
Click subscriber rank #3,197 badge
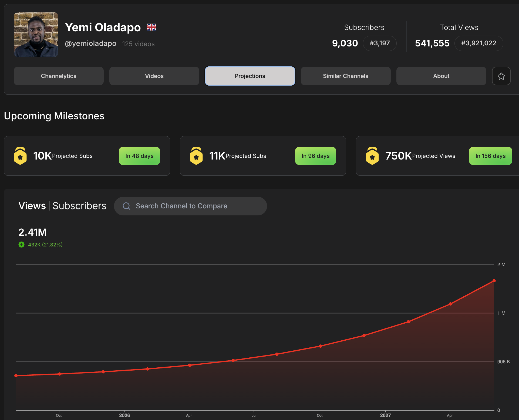click(x=379, y=43)
